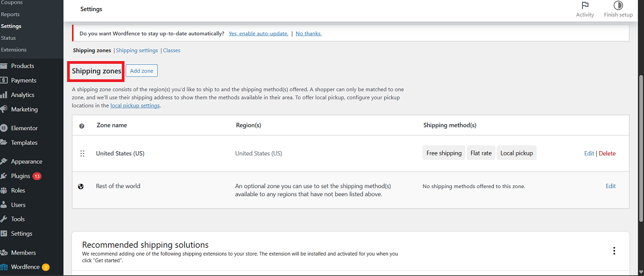This screenshot has height=276, width=644.
Task: Click the Templates folder icon
Action: pos(4,143)
